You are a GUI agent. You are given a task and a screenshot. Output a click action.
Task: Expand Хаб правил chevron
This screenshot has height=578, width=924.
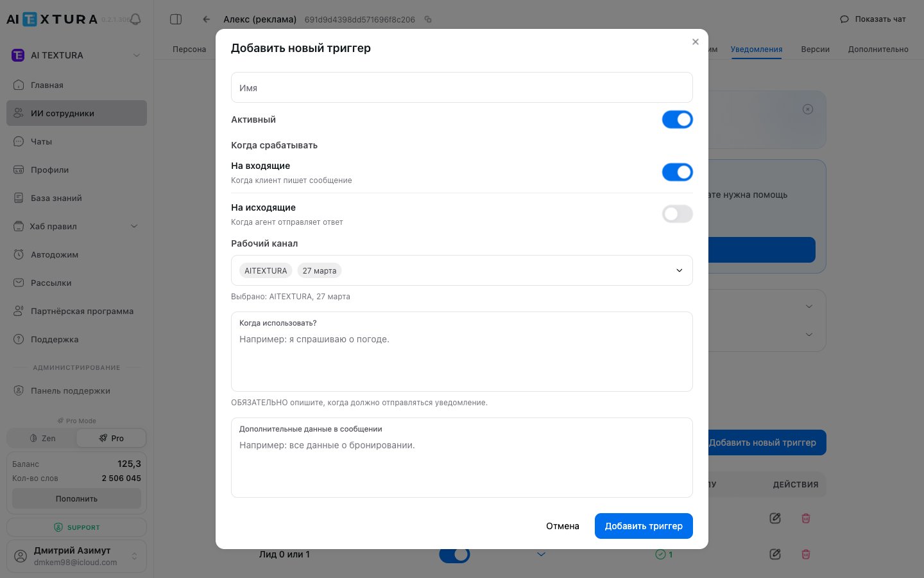(x=134, y=226)
